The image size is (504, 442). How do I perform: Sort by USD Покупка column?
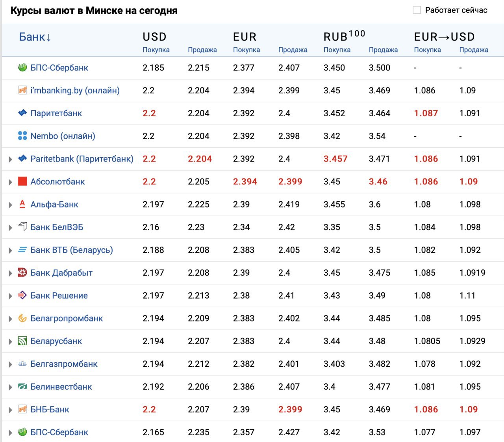156,50
